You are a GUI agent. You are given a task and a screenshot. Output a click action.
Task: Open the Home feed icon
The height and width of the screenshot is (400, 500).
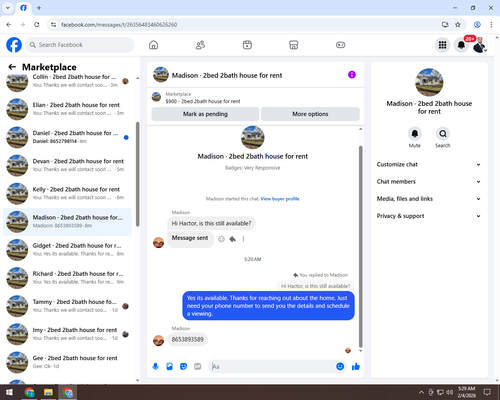[x=153, y=45]
